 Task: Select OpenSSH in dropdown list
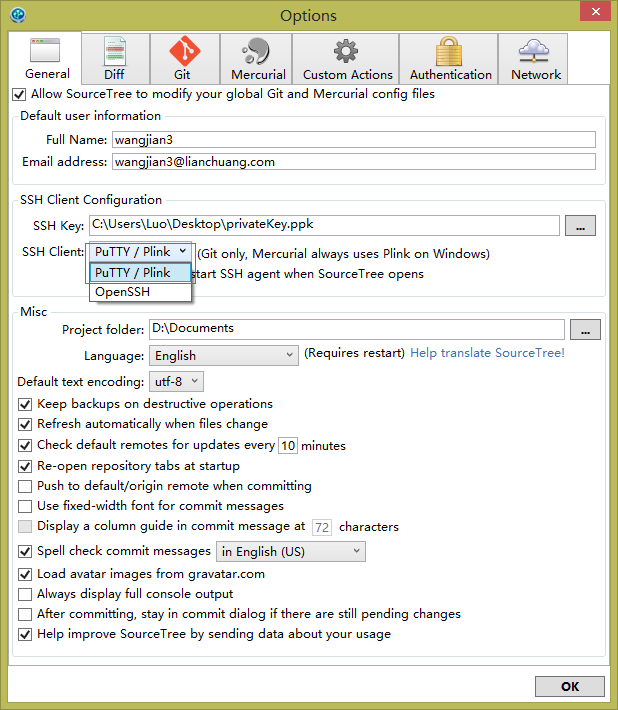point(140,292)
